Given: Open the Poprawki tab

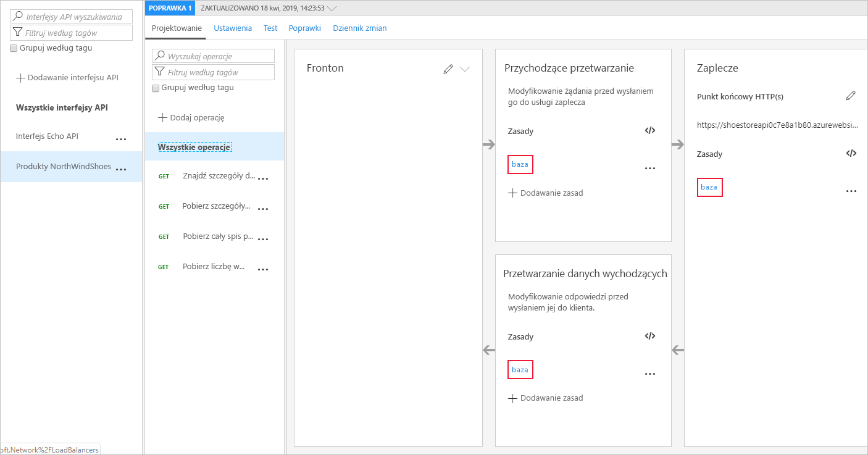Looking at the screenshot, I should coord(305,28).
